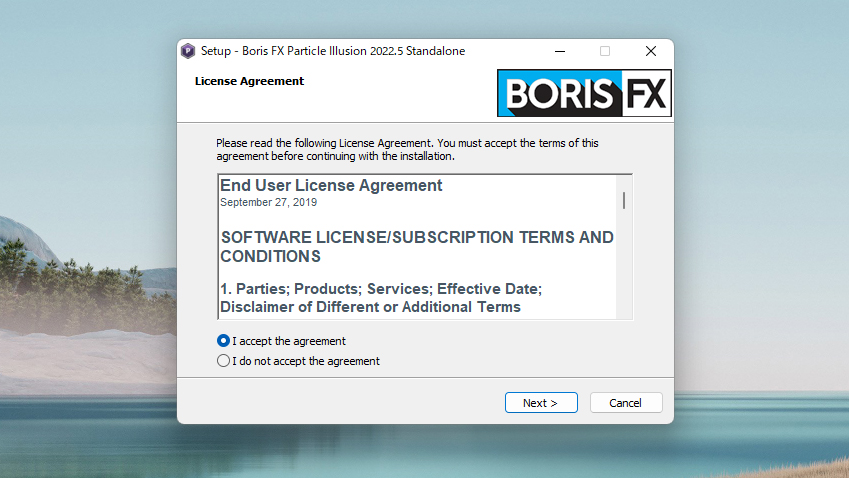This screenshot has width=849, height=478.
Task: Select "I accept the agreement" radio button
Action: (x=223, y=341)
